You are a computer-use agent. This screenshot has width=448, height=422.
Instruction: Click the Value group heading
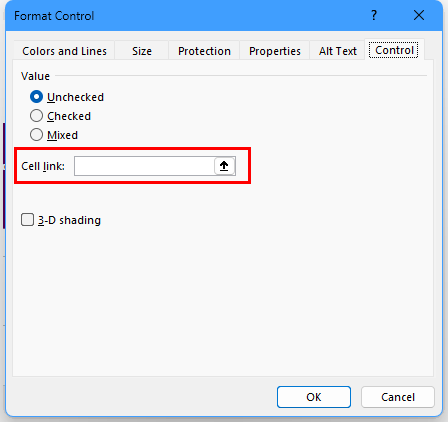pyautogui.click(x=35, y=76)
